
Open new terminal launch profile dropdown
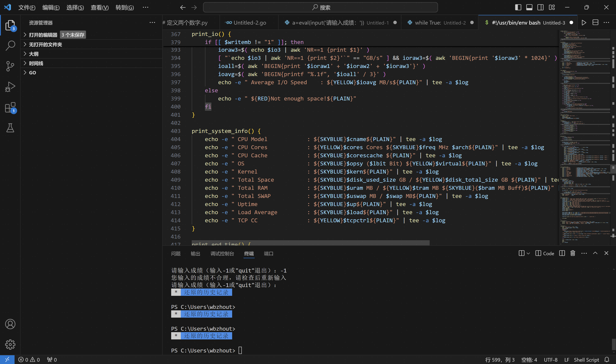(x=528, y=253)
